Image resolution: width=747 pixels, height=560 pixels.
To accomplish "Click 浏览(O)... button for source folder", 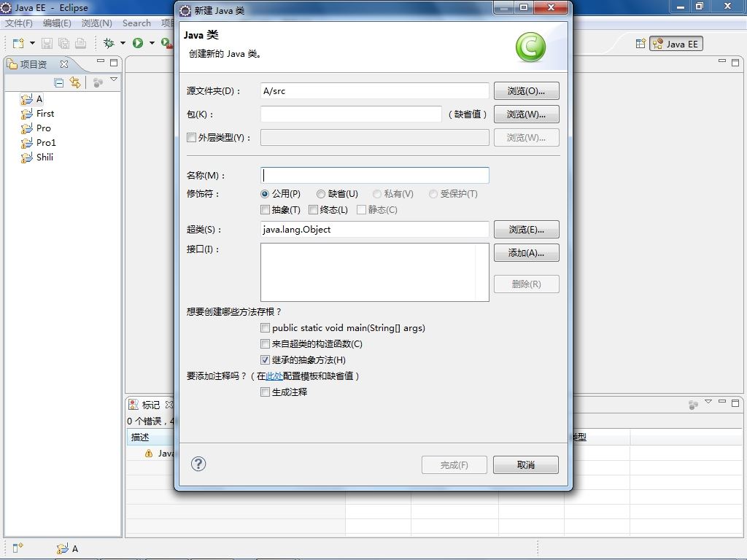I will pos(527,91).
